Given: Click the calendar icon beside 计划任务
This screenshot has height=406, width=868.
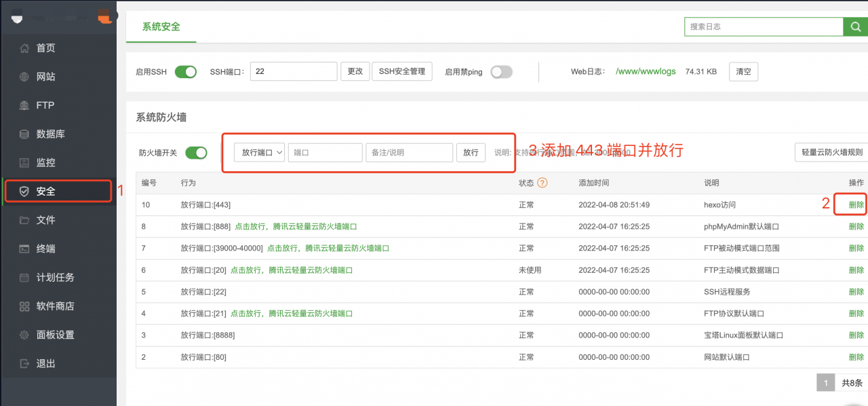Looking at the screenshot, I should (x=24, y=277).
